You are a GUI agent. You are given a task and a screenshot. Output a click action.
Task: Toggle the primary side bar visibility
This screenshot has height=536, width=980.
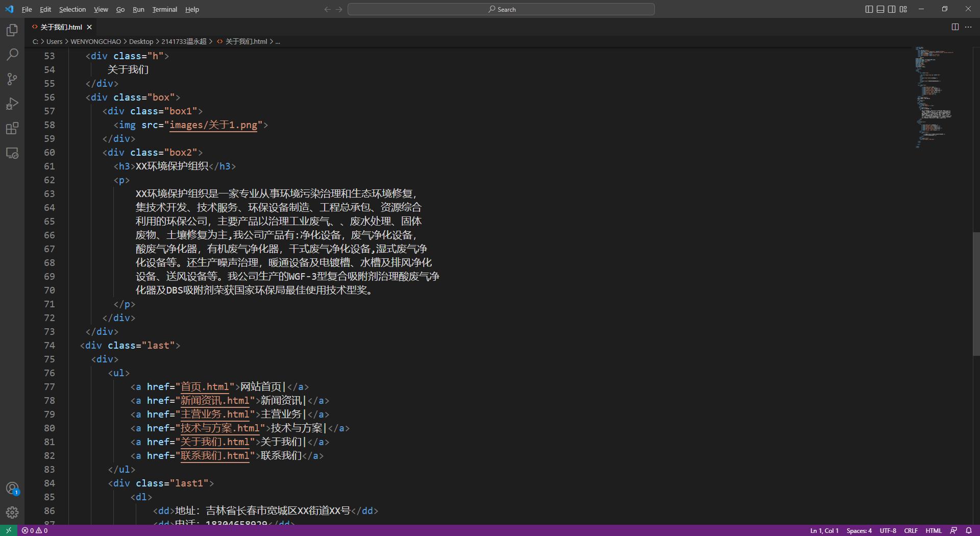click(869, 9)
